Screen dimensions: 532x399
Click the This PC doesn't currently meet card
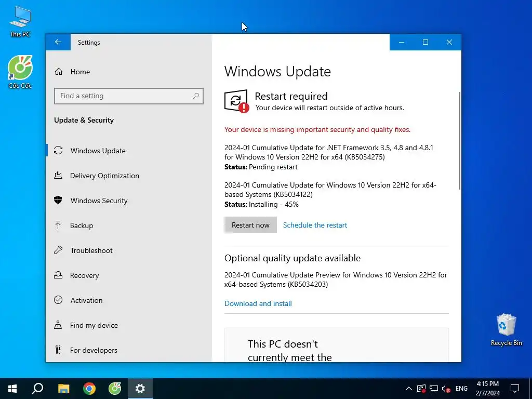pos(336,344)
